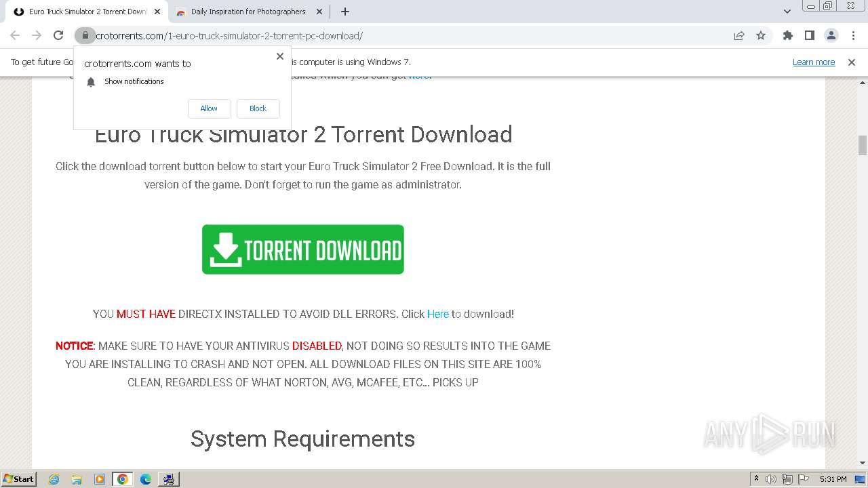Image resolution: width=868 pixels, height=488 pixels.
Task: Open Microsoft Edge from taskbar
Action: 146,479
